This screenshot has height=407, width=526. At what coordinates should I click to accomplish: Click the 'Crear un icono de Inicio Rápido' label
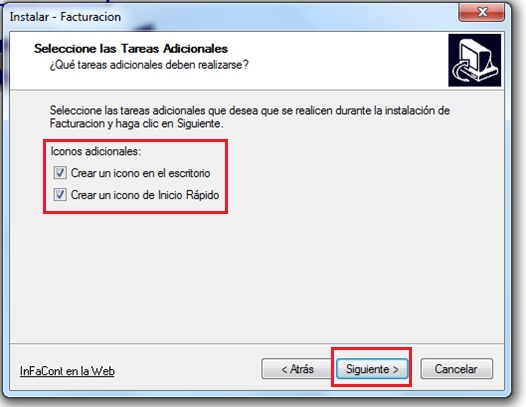(x=145, y=195)
